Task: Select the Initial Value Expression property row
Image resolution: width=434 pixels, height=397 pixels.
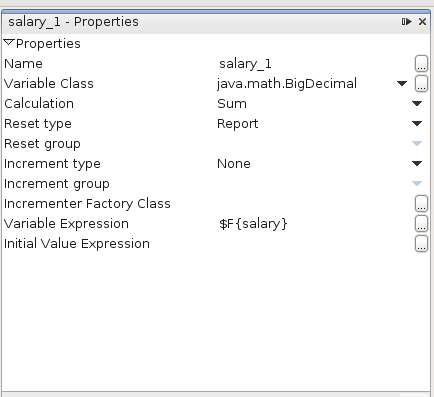Action: point(215,244)
